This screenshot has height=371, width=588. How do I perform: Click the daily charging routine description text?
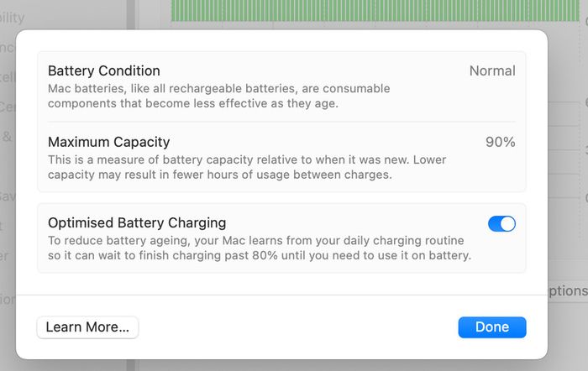(259, 248)
